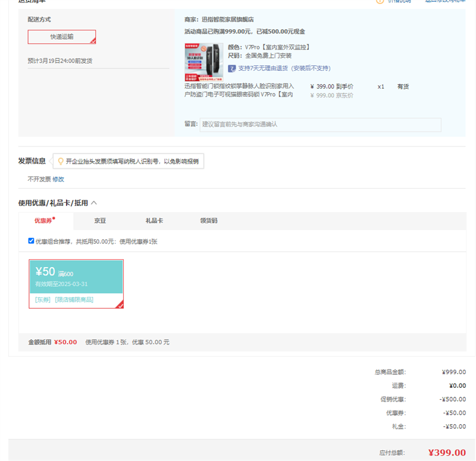The width and height of the screenshot is (476, 461).
Task: Open the 领货码 tab
Action: [208, 221]
